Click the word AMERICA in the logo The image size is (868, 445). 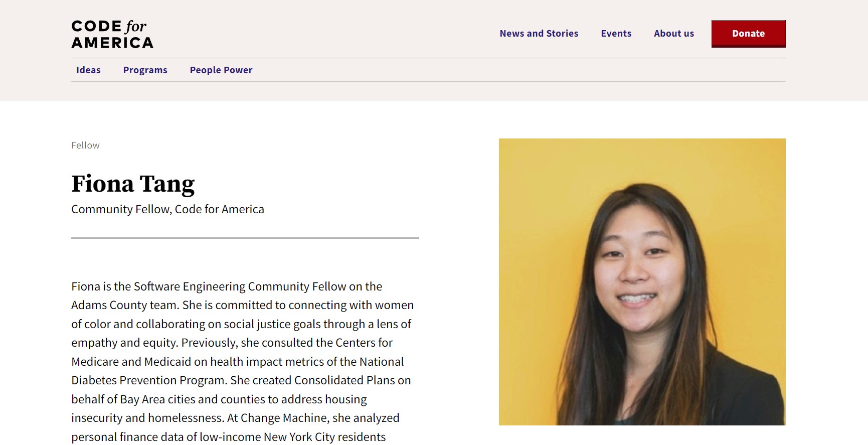point(112,43)
